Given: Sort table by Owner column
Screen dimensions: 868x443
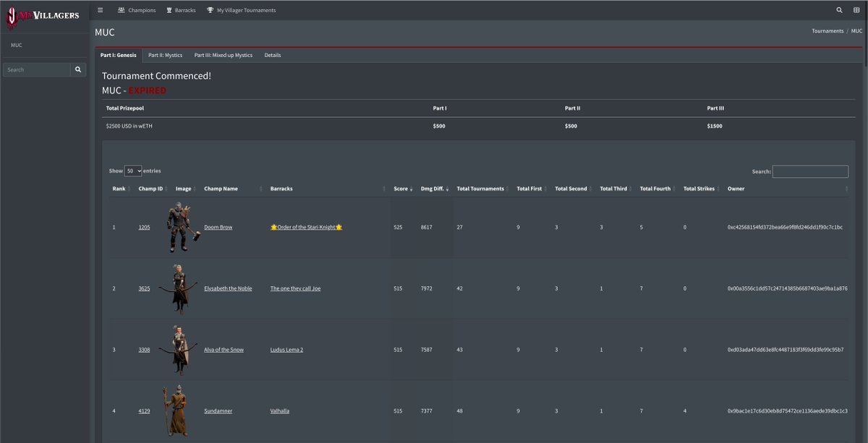Looking at the screenshot, I should (x=788, y=189).
